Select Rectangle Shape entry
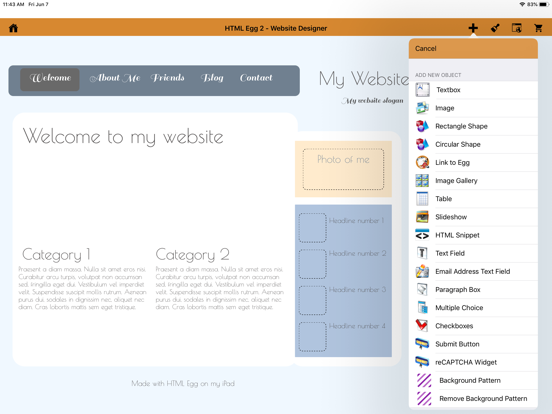 click(473, 126)
